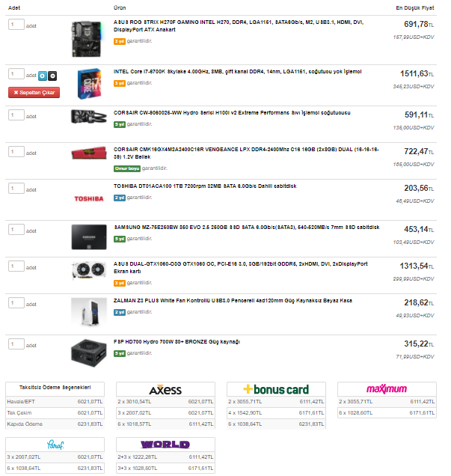Select the Axess card logo
Viewport: 451px width, 476px height.
(165, 390)
